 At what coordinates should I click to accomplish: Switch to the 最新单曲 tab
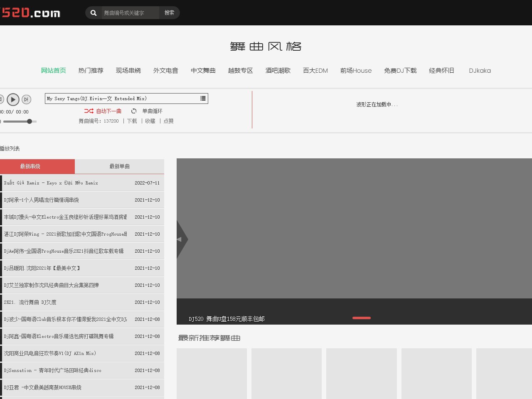tap(119, 166)
